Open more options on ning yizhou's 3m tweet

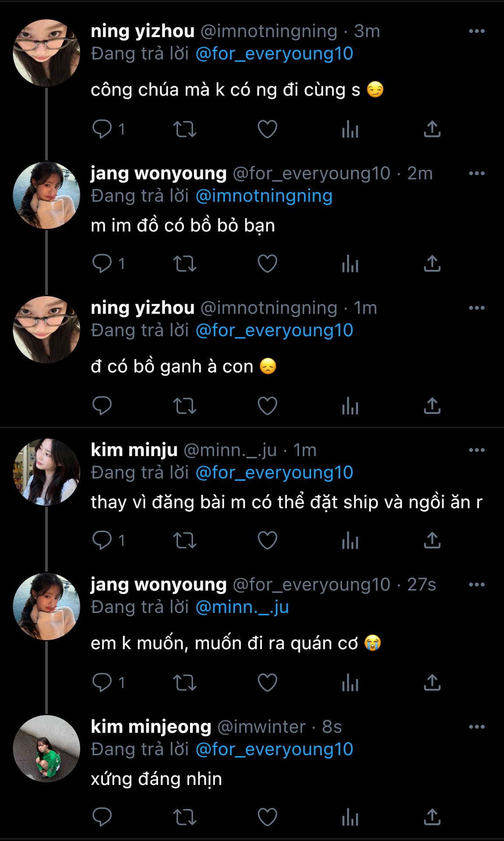(x=476, y=31)
